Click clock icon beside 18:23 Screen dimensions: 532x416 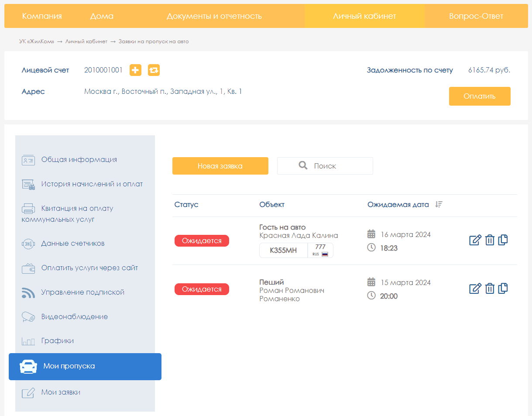[371, 248]
